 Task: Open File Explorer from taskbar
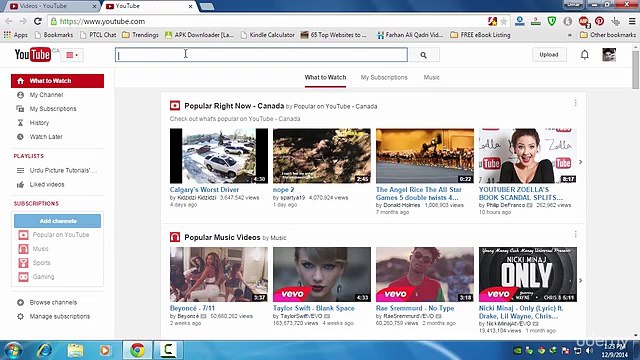click(75, 350)
